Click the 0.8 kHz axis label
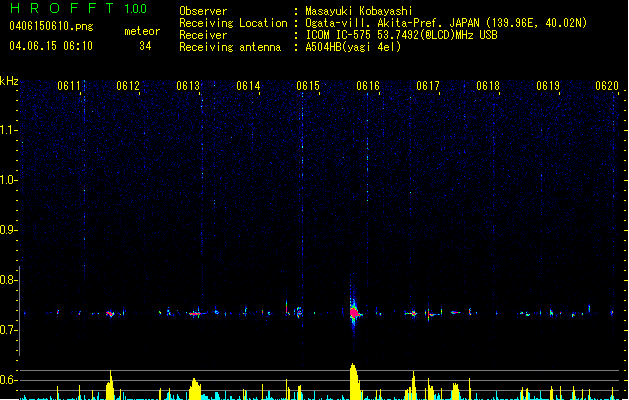 pyautogui.click(x=9, y=280)
